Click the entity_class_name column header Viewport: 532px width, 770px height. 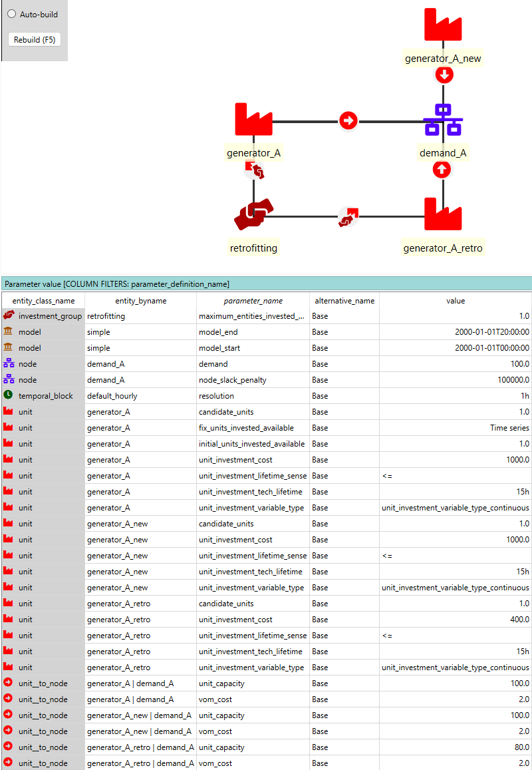coord(44,301)
